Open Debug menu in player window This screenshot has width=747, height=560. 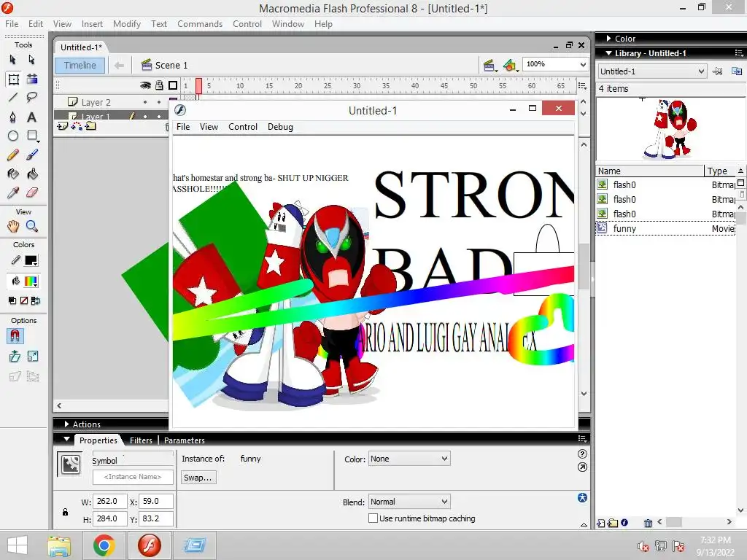(280, 127)
